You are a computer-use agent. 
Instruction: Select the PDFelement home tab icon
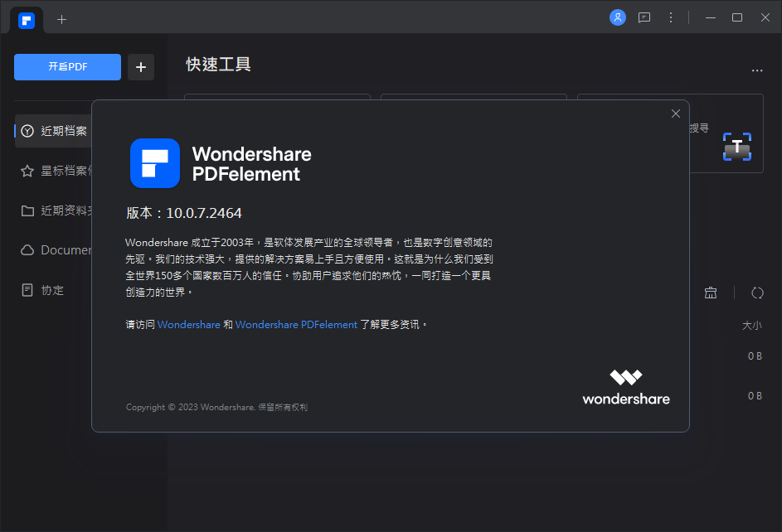(27, 21)
